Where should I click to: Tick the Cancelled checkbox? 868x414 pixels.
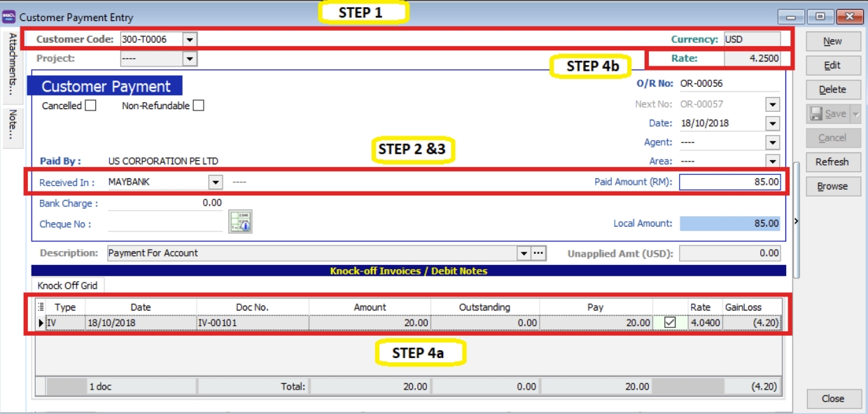click(x=90, y=106)
